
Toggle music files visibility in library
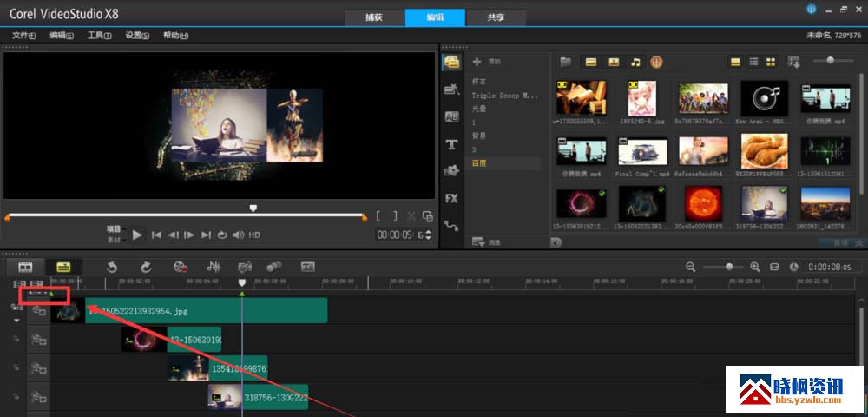click(635, 62)
